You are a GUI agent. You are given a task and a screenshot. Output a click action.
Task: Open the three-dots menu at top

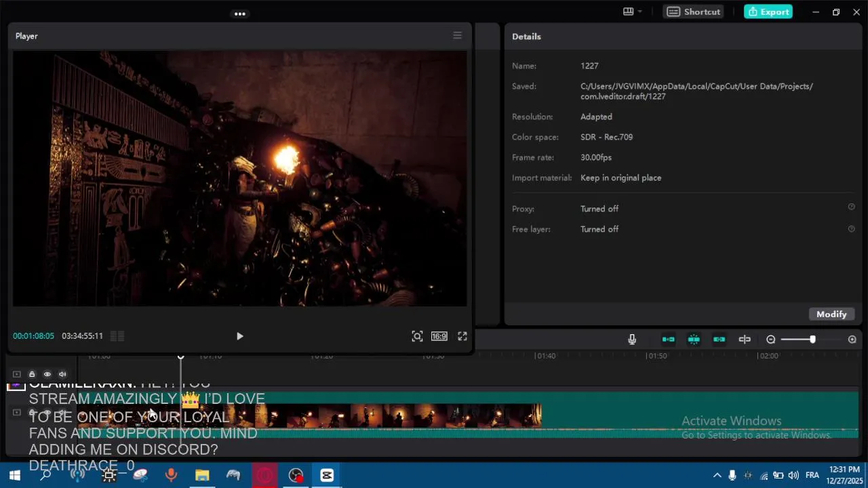[x=240, y=14]
